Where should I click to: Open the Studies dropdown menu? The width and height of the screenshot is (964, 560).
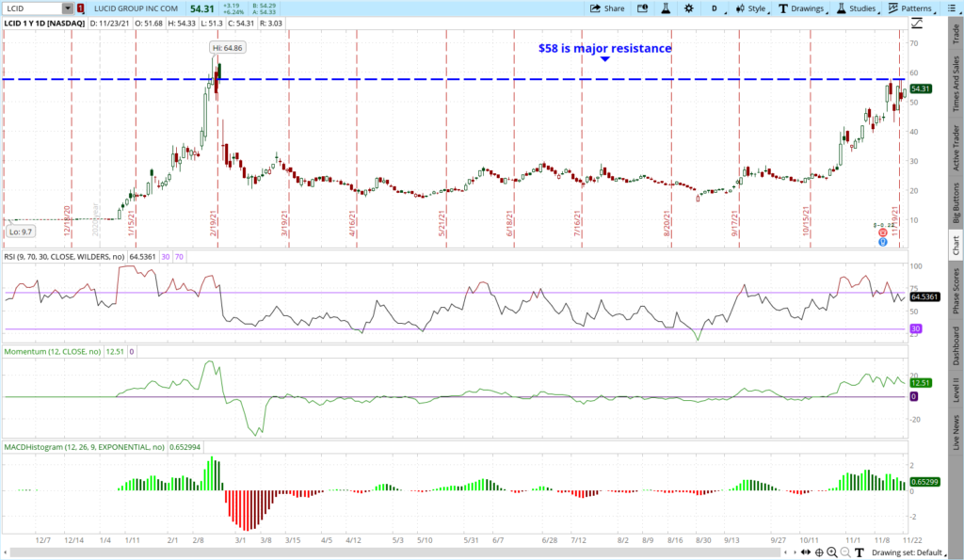859,8
